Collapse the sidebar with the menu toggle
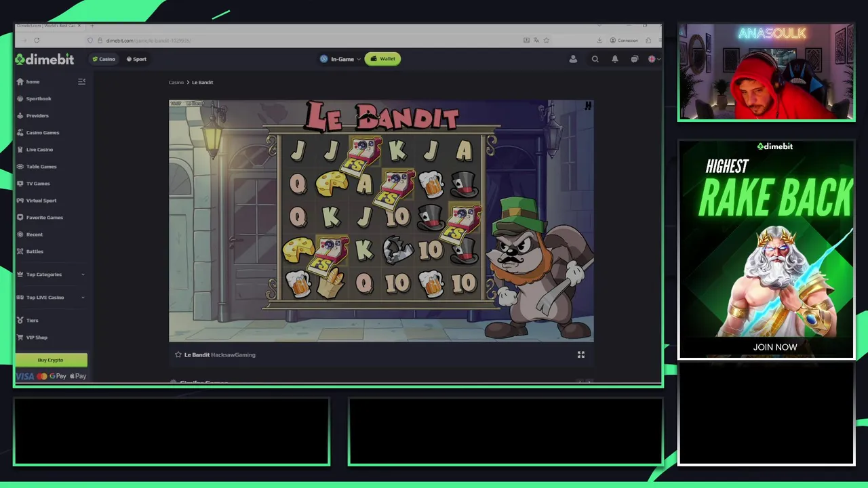 coord(81,81)
